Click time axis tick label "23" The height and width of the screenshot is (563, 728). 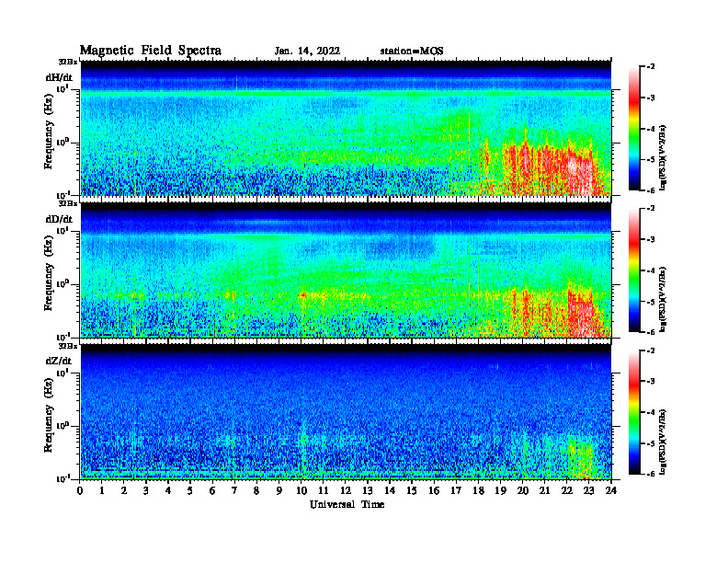click(589, 490)
